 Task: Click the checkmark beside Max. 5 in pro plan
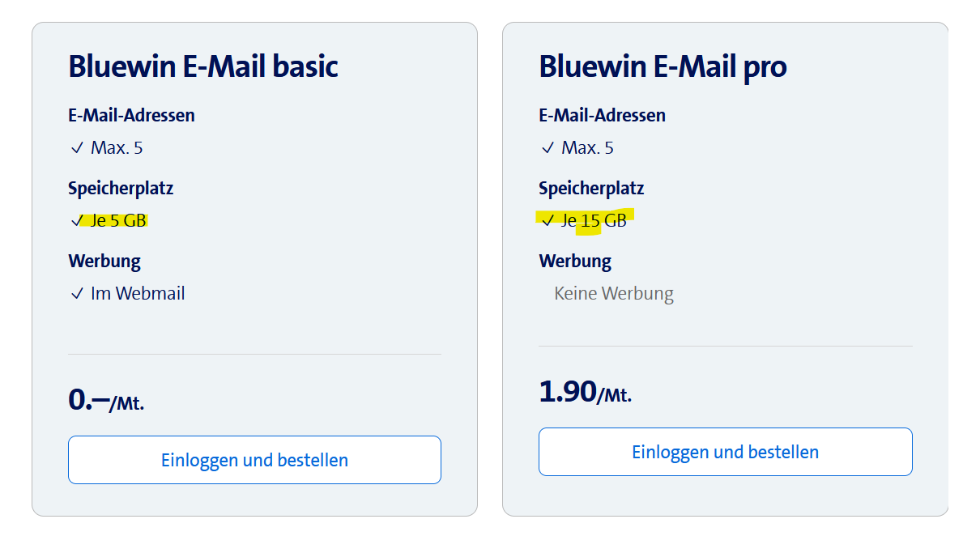(x=548, y=147)
